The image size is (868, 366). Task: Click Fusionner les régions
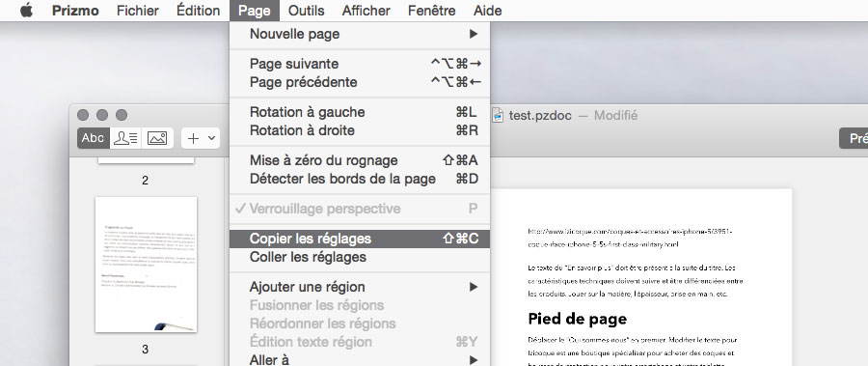pos(360,305)
